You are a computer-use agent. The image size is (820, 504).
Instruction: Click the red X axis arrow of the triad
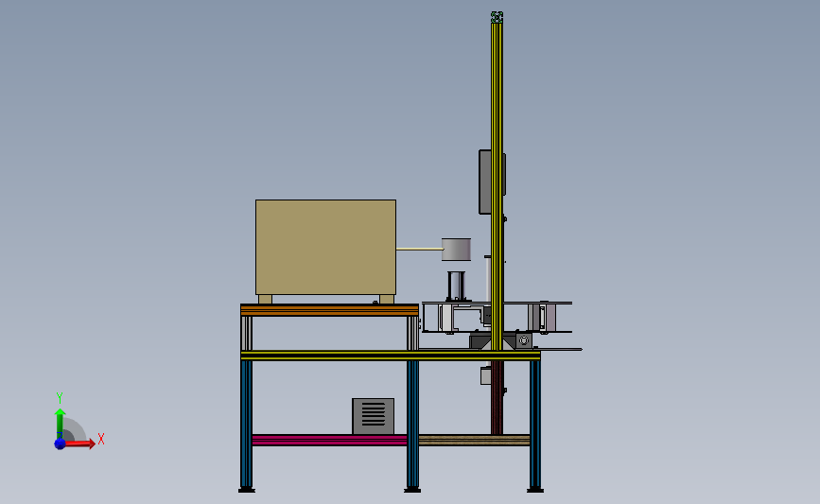[x=80, y=443]
